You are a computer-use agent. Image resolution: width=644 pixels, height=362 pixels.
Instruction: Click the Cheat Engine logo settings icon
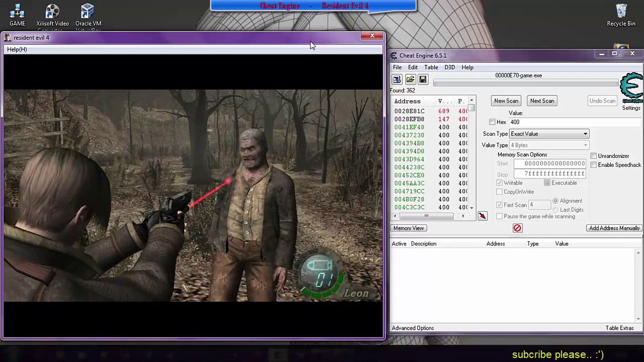(x=631, y=88)
